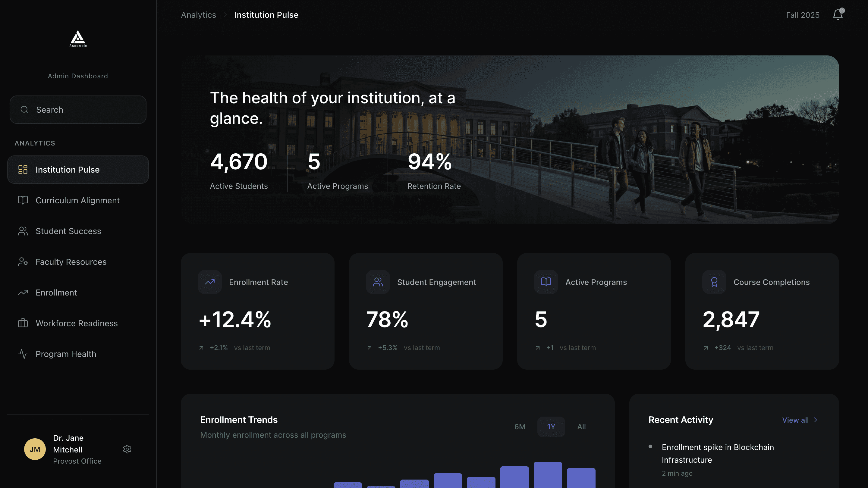Image resolution: width=868 pixels, height=488 pixels.
Task: Select the 1Y time range
Action: pos(551,427)
